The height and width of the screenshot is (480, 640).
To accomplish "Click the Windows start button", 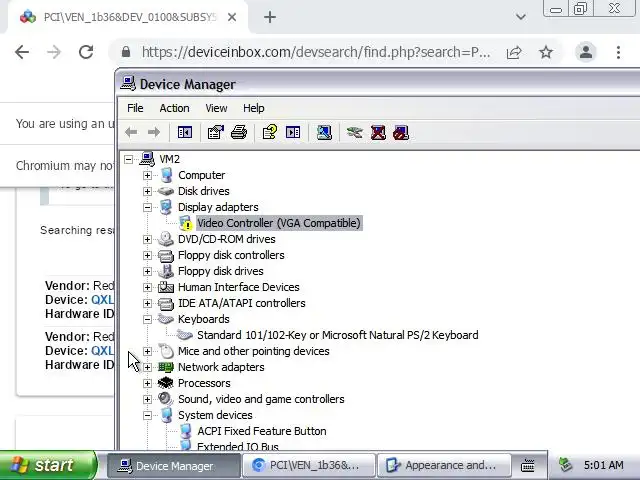I will click(x=47, y=465).
